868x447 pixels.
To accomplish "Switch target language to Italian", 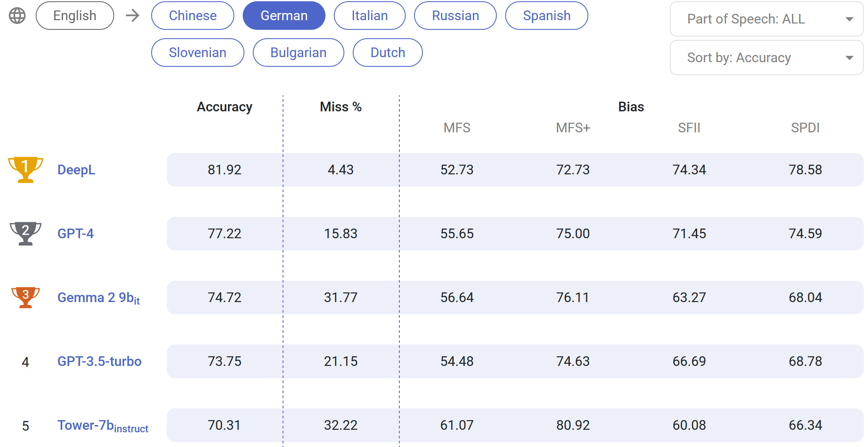I will [369, 16].
